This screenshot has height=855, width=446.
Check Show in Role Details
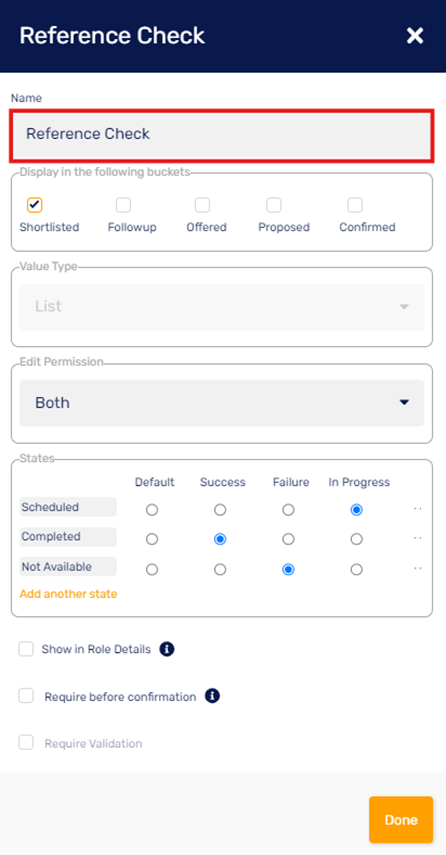click(26, 649)
